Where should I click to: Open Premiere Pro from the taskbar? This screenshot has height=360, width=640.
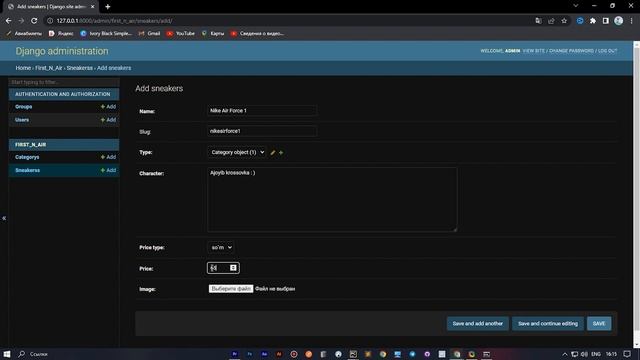point(235,354)
